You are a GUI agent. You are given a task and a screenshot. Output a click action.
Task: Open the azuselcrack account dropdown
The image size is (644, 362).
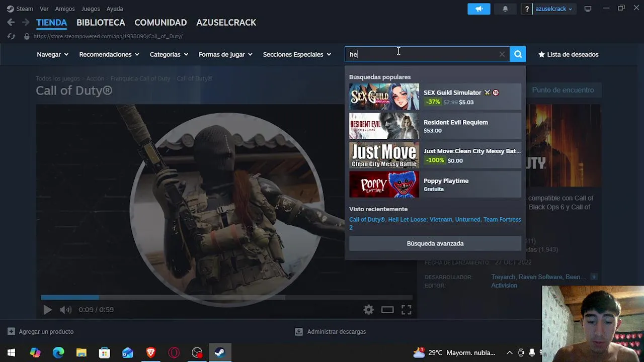(553, 9)
